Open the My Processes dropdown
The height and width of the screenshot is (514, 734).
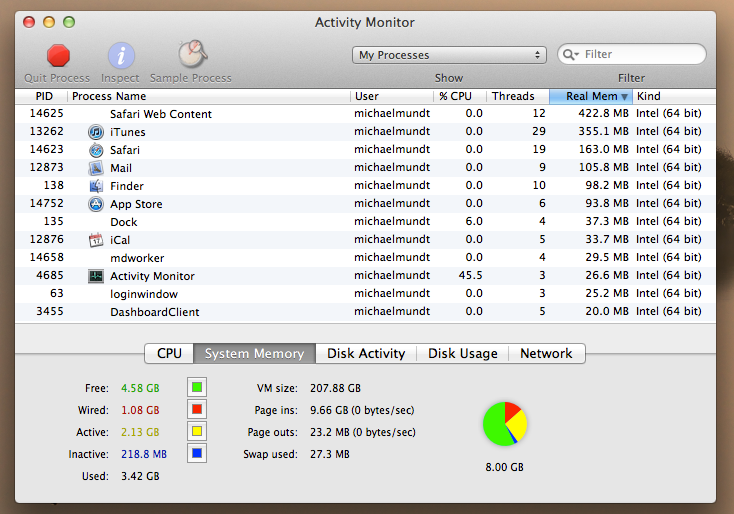(x=449, y=55)
